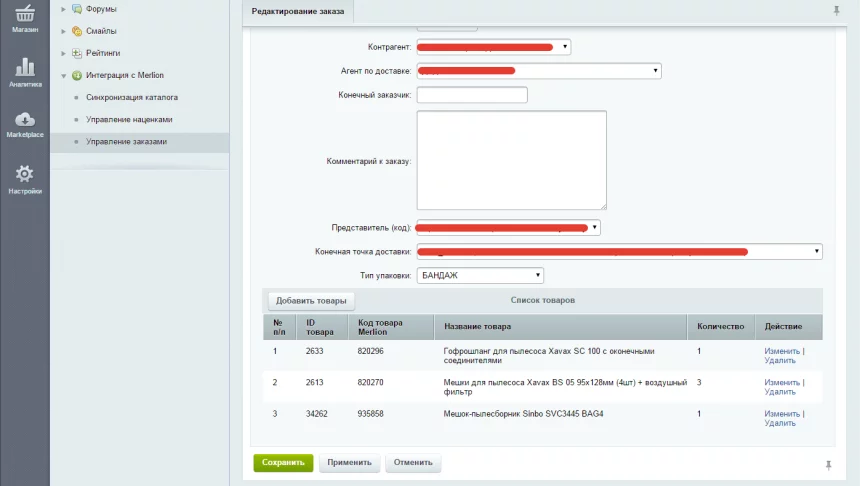Click the pin icon in the tab bar

(x=836, y=11)
